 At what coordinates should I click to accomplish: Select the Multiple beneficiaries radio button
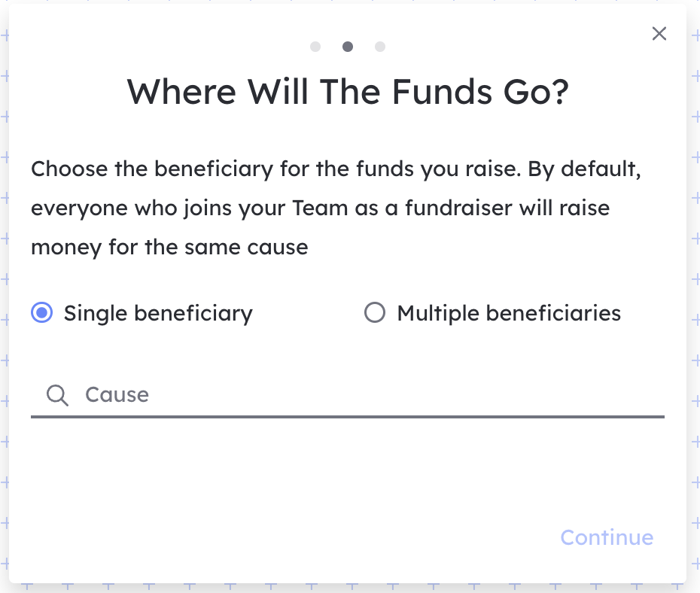[375, 312]
